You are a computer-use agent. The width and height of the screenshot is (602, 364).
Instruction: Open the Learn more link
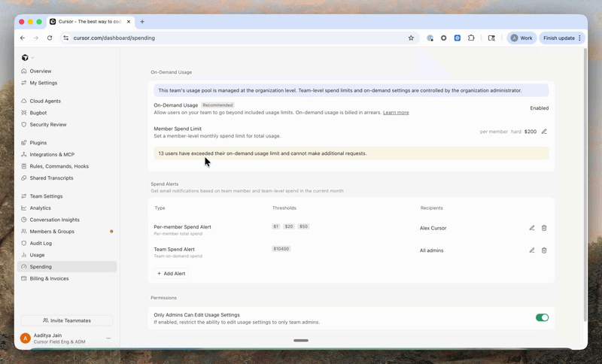point(396,112)
